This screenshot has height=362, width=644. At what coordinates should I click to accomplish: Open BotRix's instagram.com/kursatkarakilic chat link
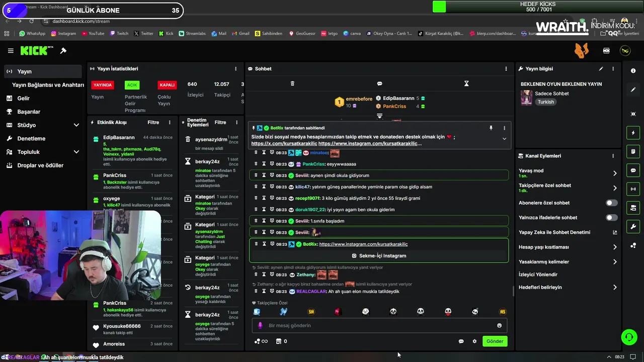click(363, 244)
